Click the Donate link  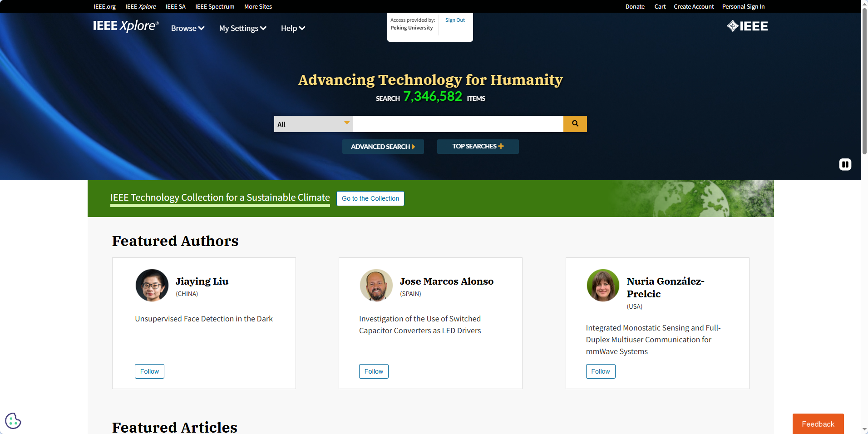pyautogui.click(x=635, y=6)
